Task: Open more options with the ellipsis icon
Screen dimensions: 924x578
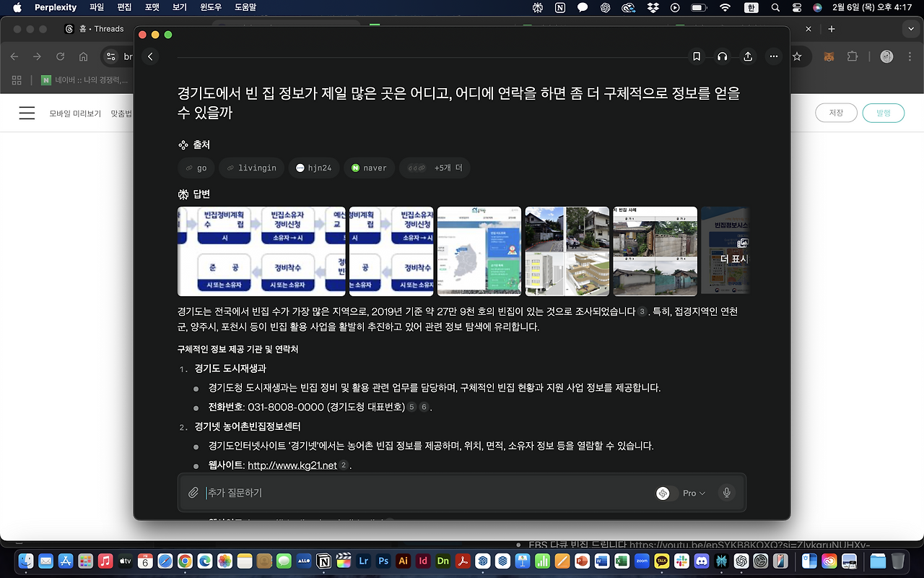Action: (774, 56)
